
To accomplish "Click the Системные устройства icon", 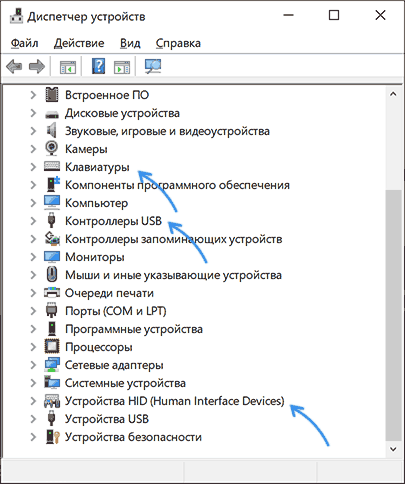I will [x=52, y=382].
